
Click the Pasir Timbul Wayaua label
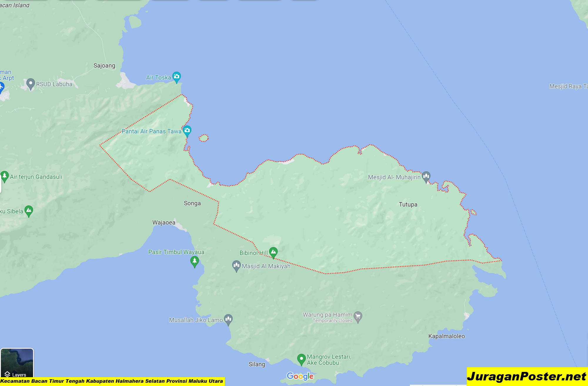176,252
